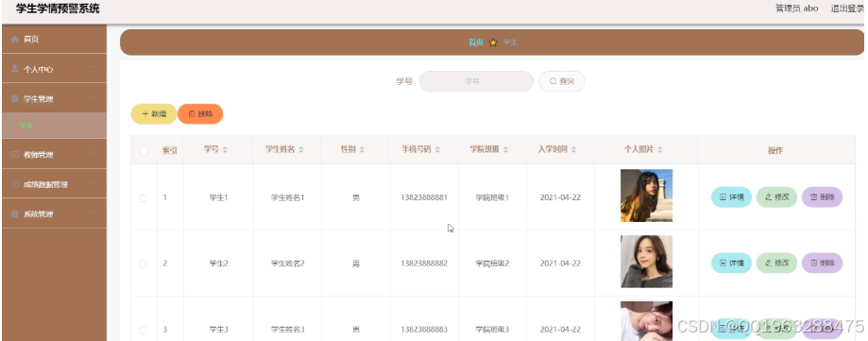Open 学生2's personal photo thumbnail
Viewport: 868px width, 341px height.
[646, 262]
